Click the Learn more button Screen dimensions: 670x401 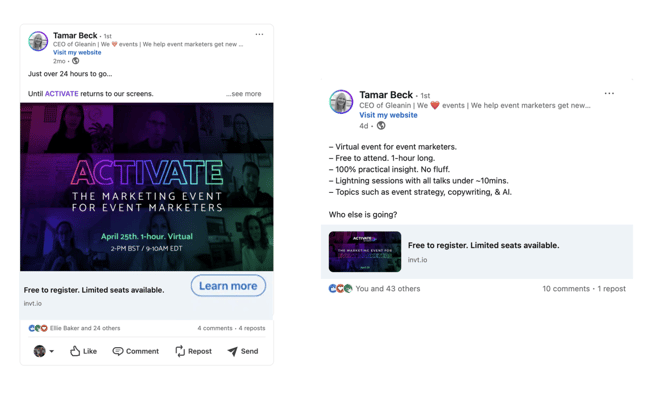pyautogui.click(x=228, y=286)
